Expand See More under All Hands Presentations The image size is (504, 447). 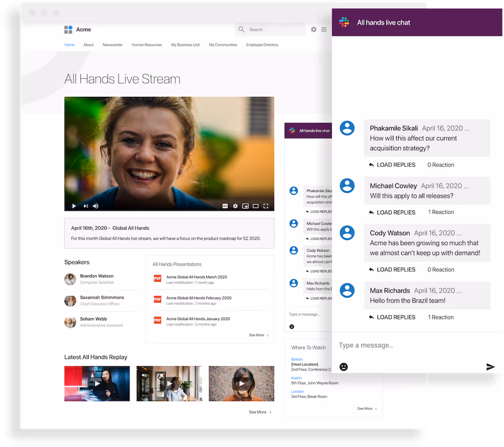258,334
